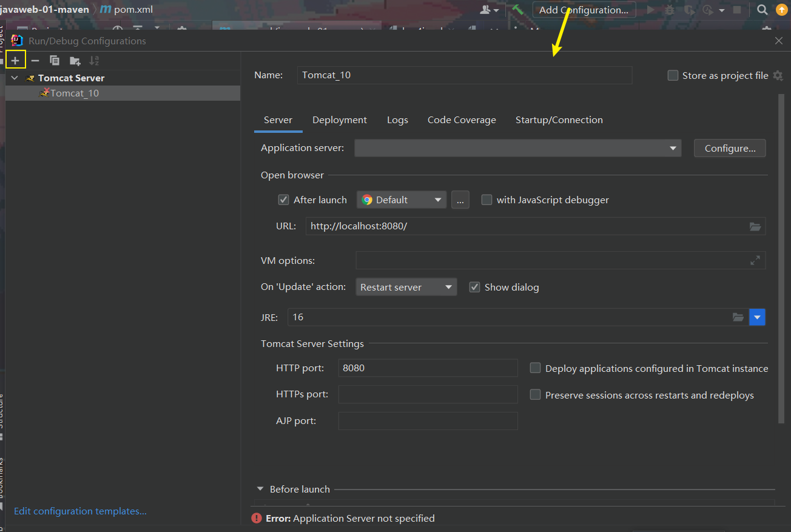Browse the URL folder icon
The width and height of the screenshot is (791, 532).
pyautogui.click(x=755, y=226)
